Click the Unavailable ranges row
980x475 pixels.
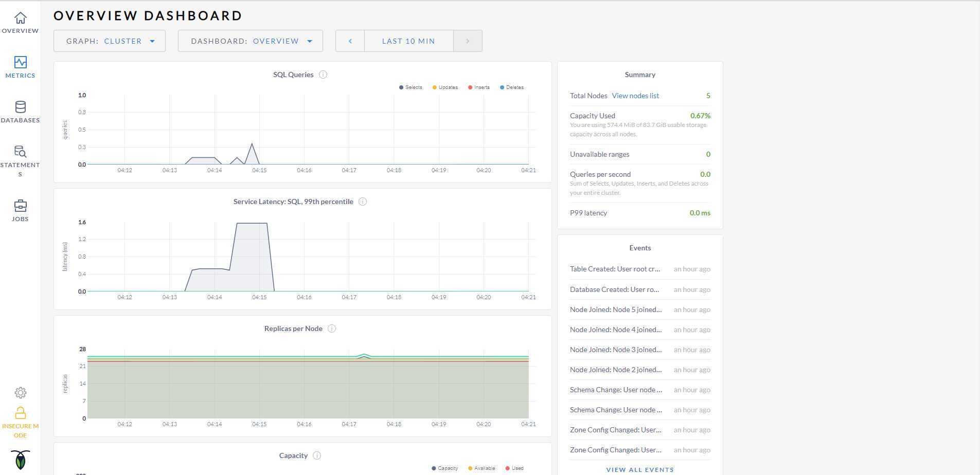640,154
